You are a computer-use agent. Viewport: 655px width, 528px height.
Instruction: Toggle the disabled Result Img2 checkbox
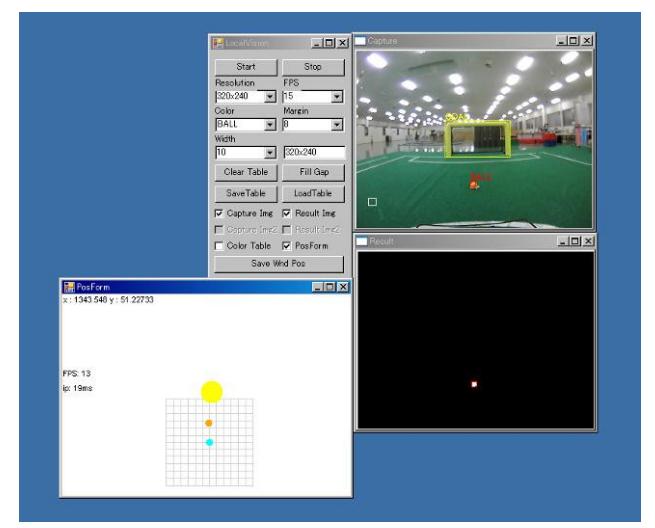[287, 230]
